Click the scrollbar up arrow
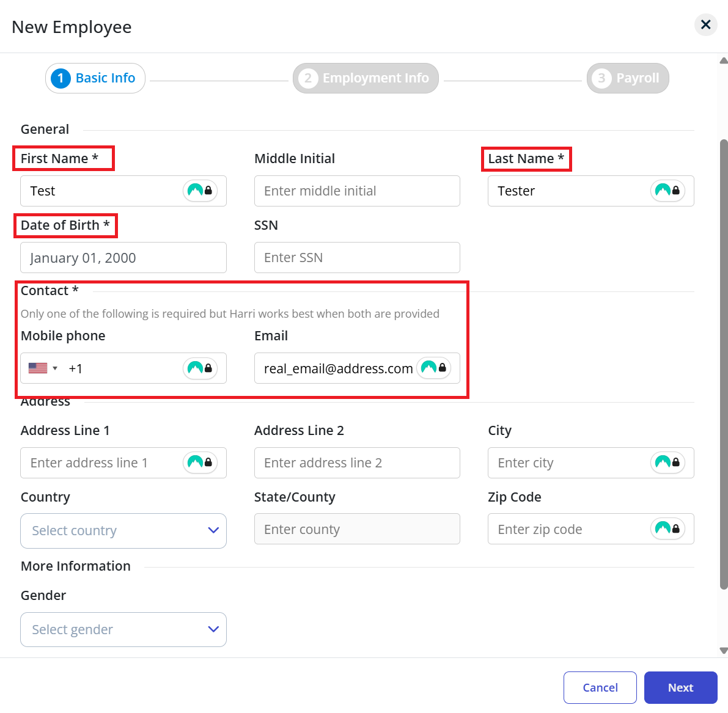The image size is (728, 713). [723, 60]
